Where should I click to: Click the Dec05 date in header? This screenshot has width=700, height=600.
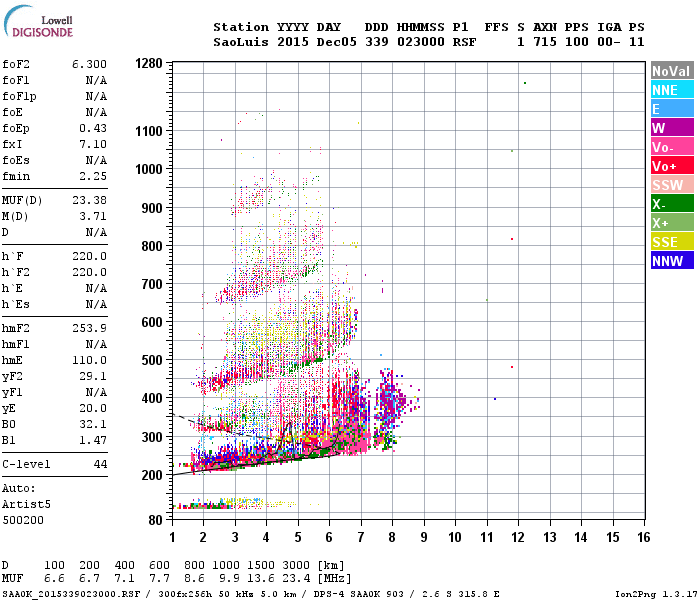pyautogui.click(x=337, y=42)
